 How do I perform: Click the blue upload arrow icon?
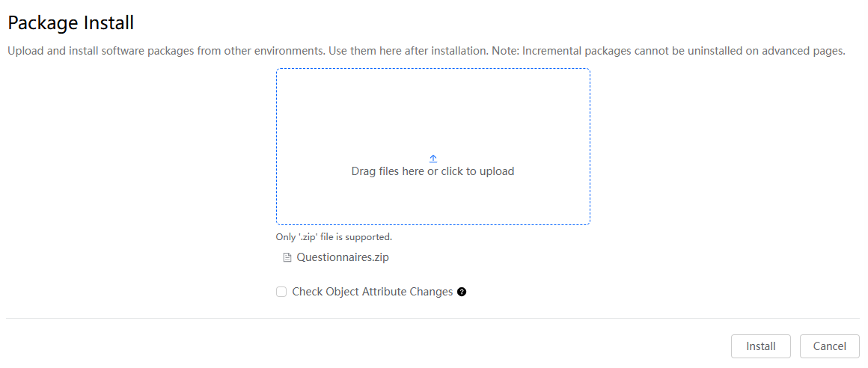(x=433, y=159)
